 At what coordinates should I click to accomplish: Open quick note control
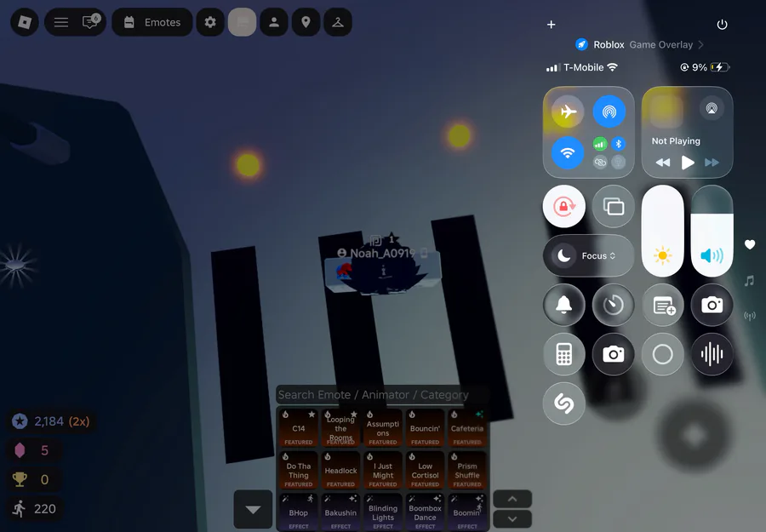(662, 305)
